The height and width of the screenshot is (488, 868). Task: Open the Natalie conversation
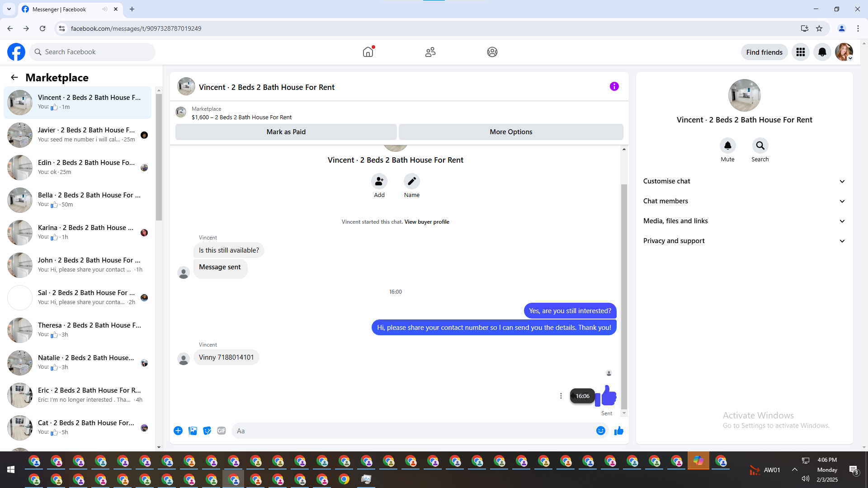tap(78, 363)
